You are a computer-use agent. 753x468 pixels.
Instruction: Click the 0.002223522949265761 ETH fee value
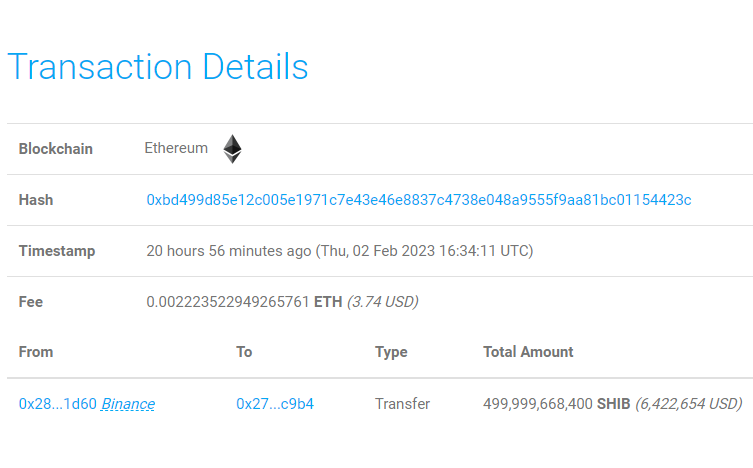[244, 302]
